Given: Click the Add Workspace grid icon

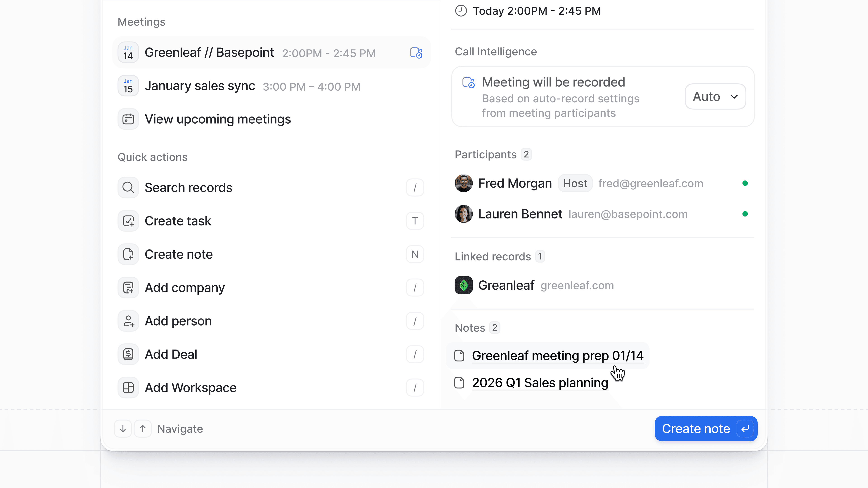Looking at the screenshot, I should pos(128,388).
